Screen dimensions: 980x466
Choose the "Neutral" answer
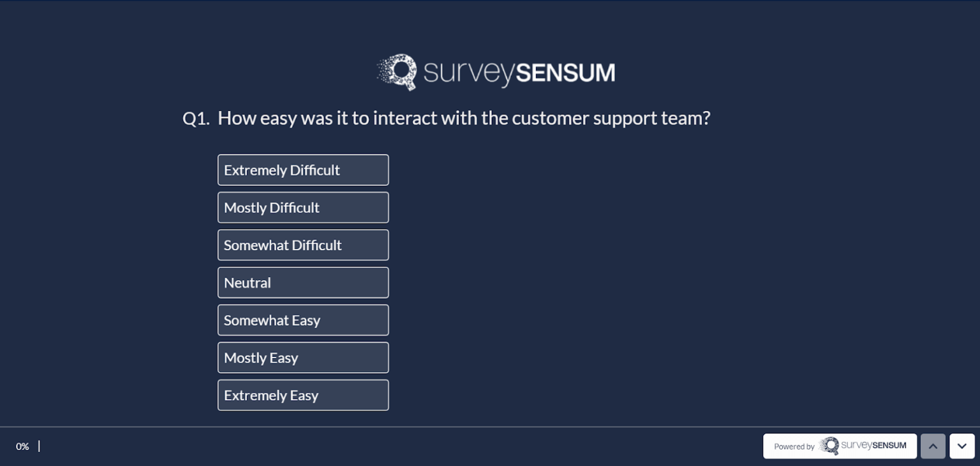[x=303, y=282]
